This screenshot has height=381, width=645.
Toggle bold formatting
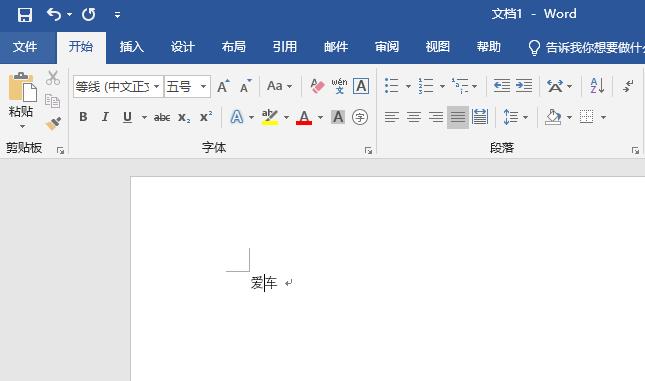83,117
